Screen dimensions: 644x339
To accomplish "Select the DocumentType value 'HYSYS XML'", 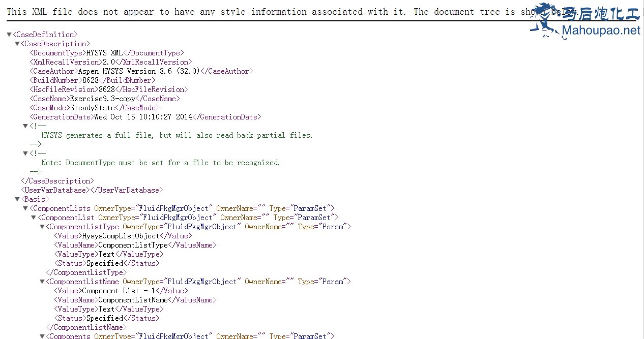I will (105, 53).
